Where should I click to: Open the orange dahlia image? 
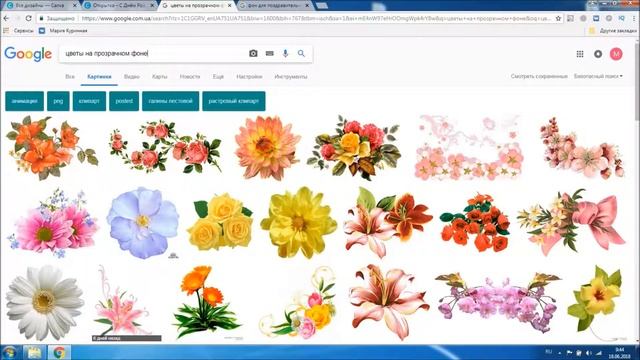[x=267, y=148]
